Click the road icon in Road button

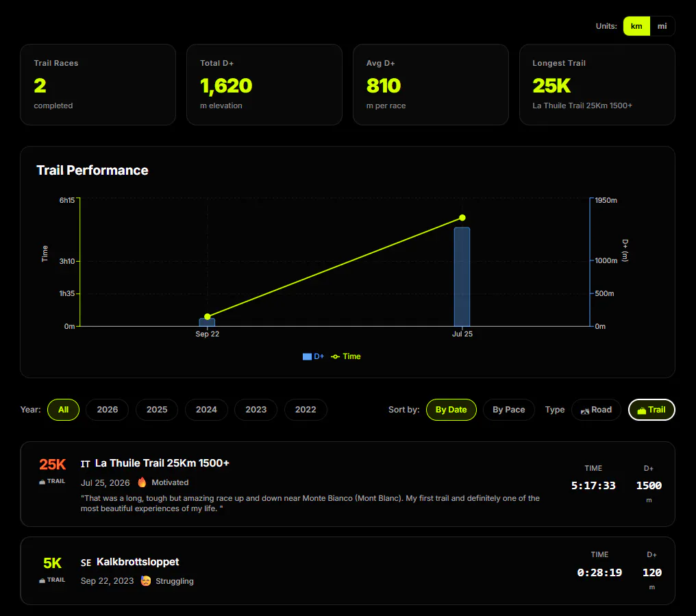(x=584, y=411)
